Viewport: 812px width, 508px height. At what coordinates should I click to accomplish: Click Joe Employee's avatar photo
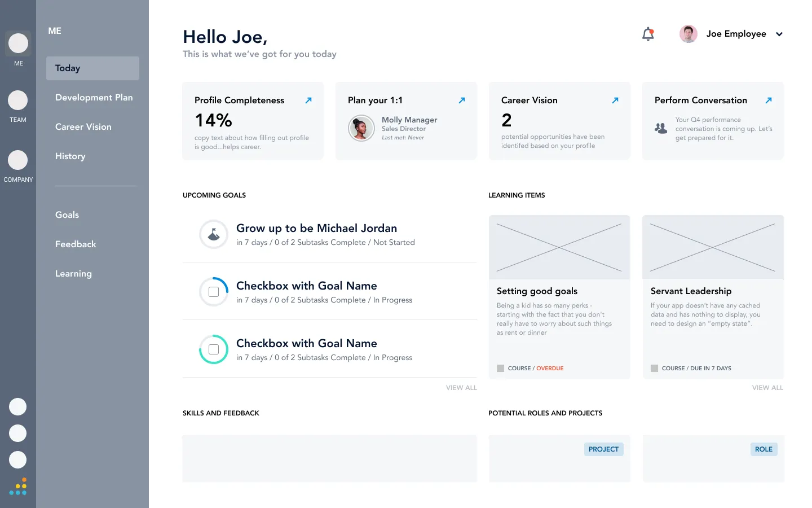tap(688, 34)
